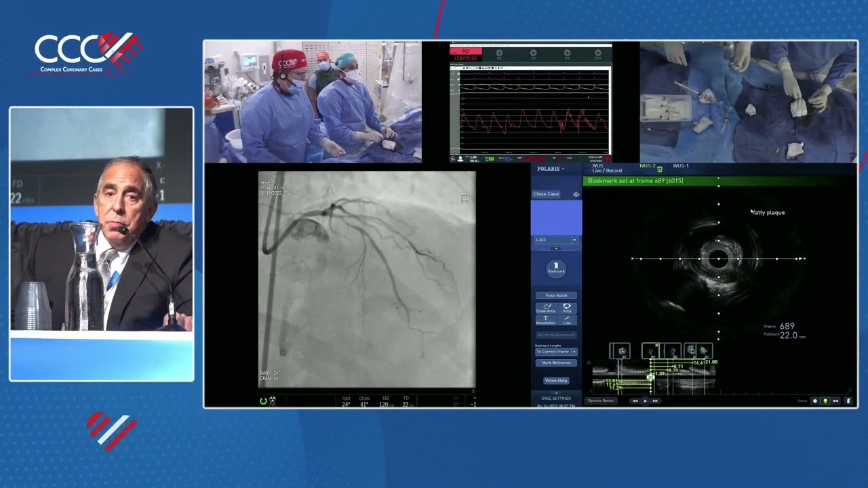Select the single-dot view icon

(815, 401)
